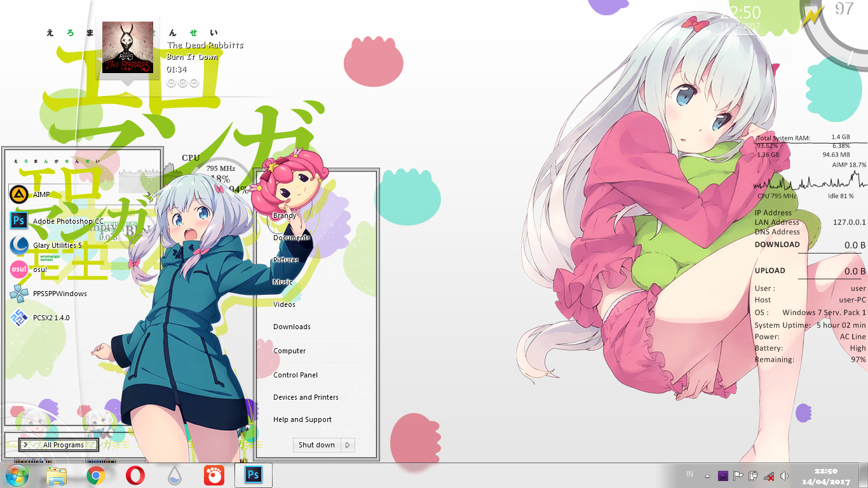This screenshot has width=868, height=488.
Task: Open Documents in Start menu
Action: 292,238
